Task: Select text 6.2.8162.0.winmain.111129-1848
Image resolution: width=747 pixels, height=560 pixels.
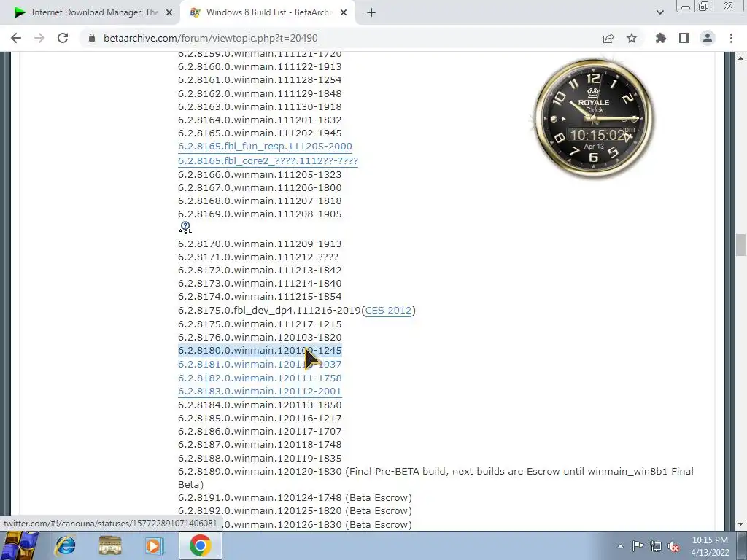Action: pyautogui.click(x=260, y=94)
